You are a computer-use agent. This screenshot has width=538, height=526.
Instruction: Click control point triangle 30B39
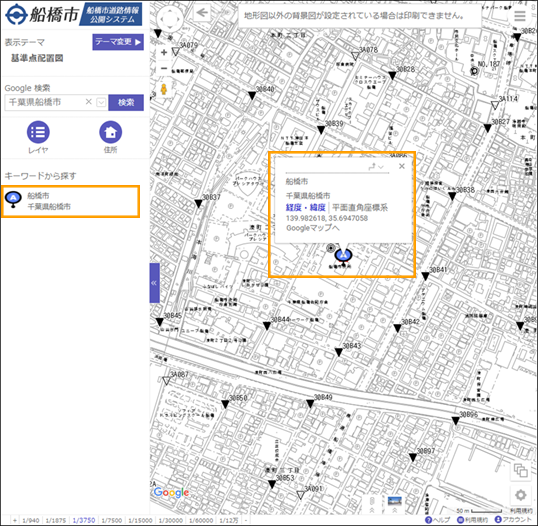321,129
